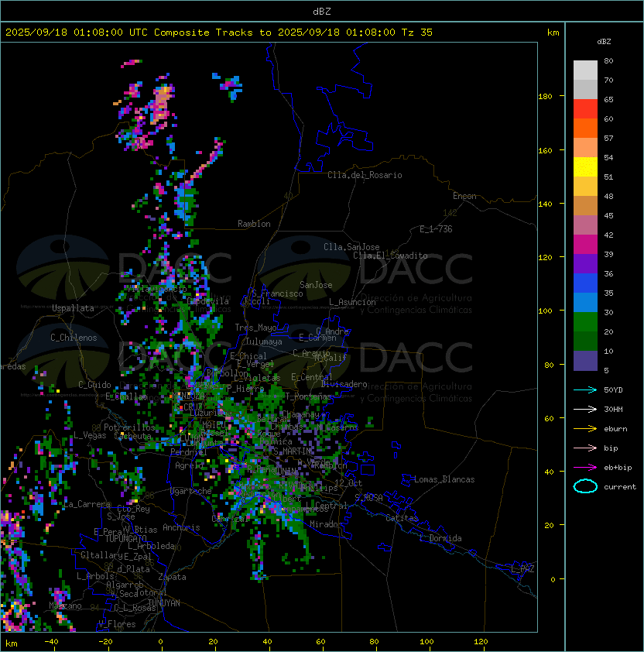644x652 pixels.
Task: Select the 'C_Guido' place label
Action: (94, 385)
